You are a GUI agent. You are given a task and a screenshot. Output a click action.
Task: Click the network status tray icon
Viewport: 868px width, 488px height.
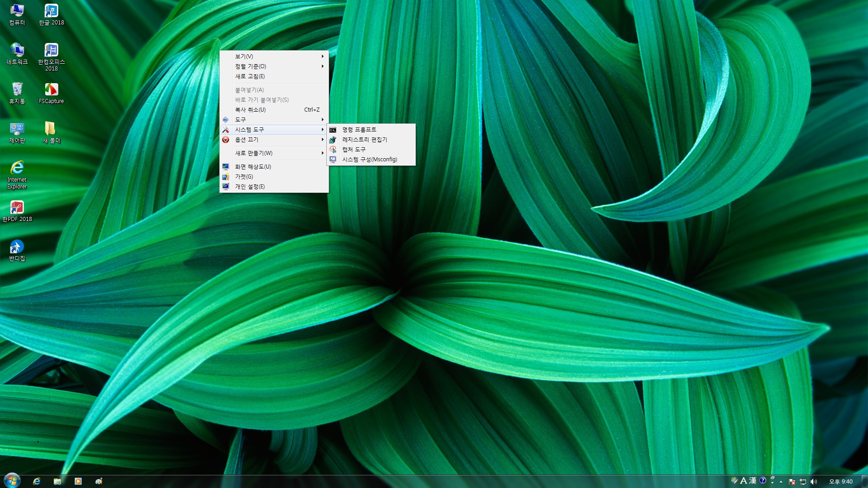[803, 482]
